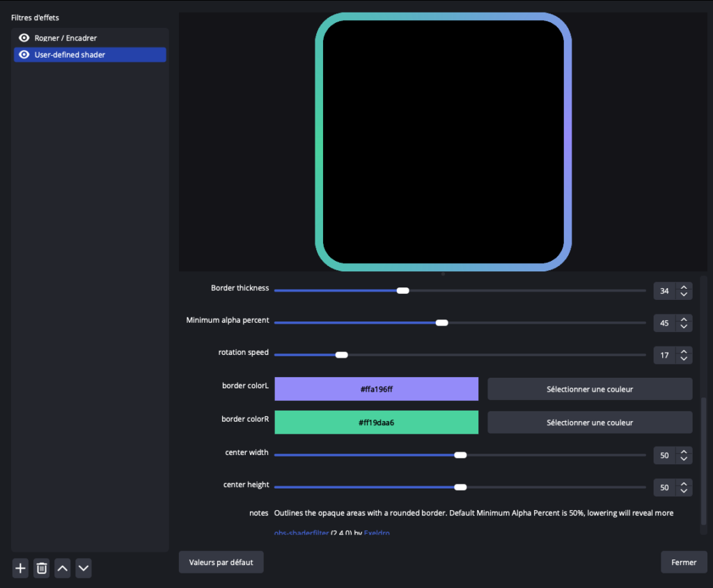Click the Minimum alpha percent label
713x588 pixels.
point(228,320)
